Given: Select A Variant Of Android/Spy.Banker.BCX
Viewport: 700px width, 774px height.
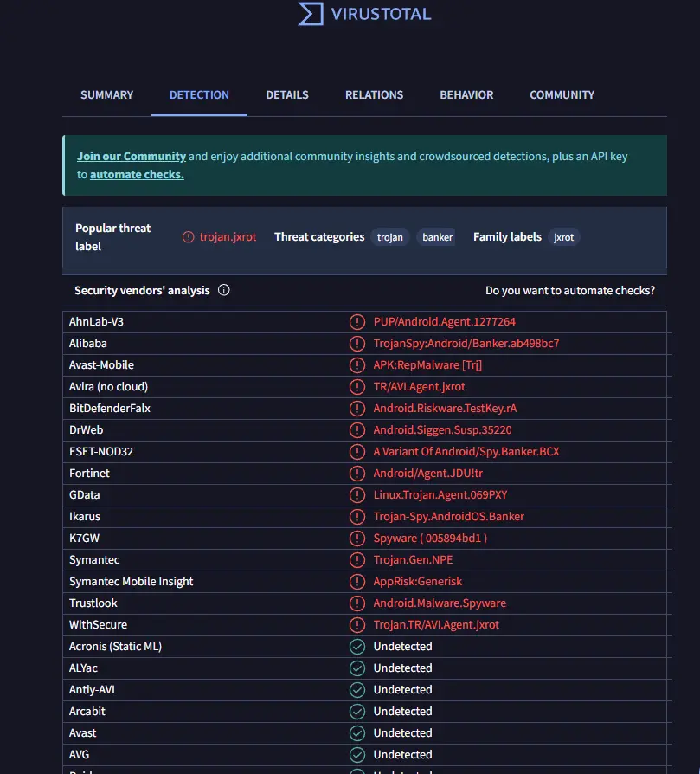Looking at the screenshot, I should coord(466,452).
